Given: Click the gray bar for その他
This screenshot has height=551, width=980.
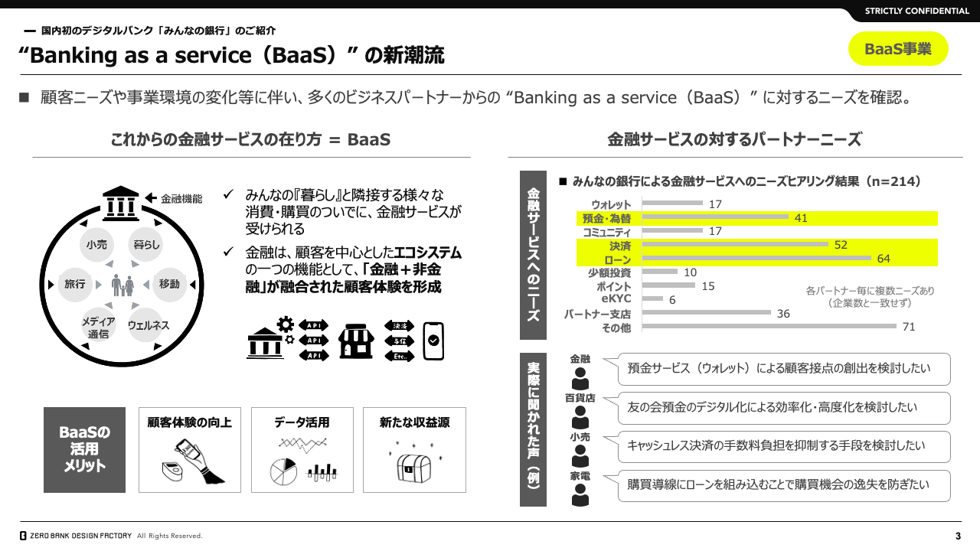Looking at the screenshot, I should (x=769, y=327).
